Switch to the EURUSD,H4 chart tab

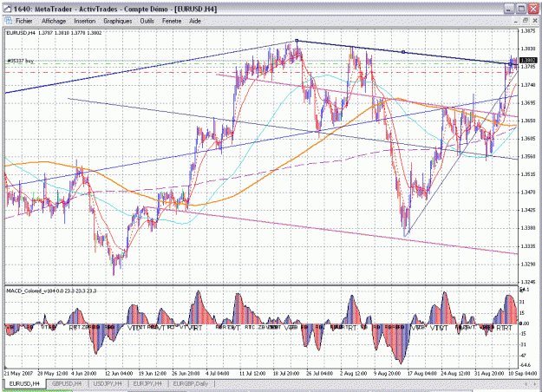point(24,383)
